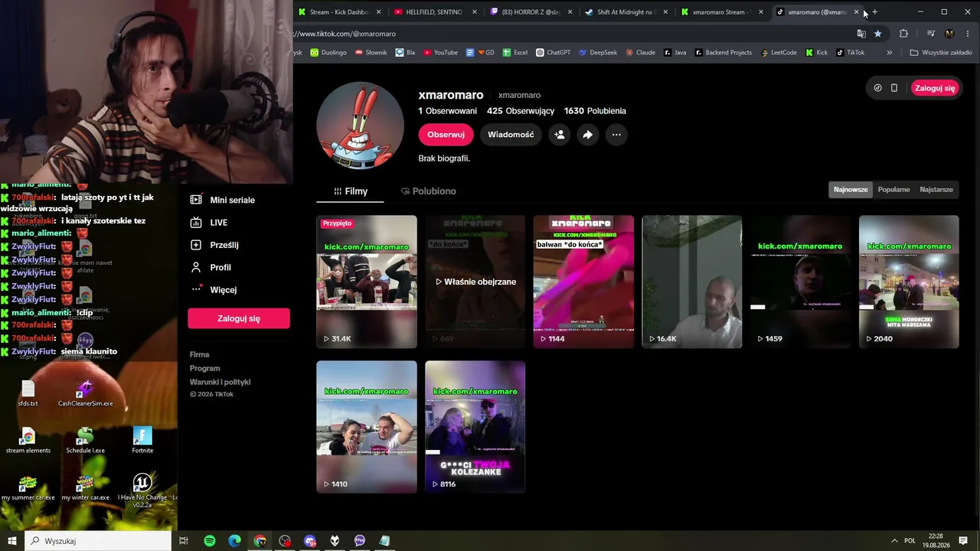980x551 pixels.
Task: Open the Warunki i polityki footer link
Action: pos(220,382)
